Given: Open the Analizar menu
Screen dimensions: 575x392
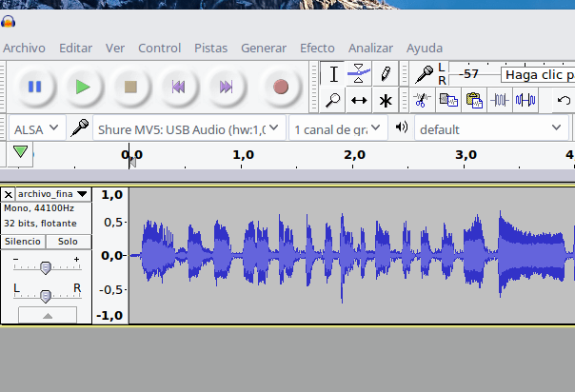Looking at the screenshot, I should point(370,48).
